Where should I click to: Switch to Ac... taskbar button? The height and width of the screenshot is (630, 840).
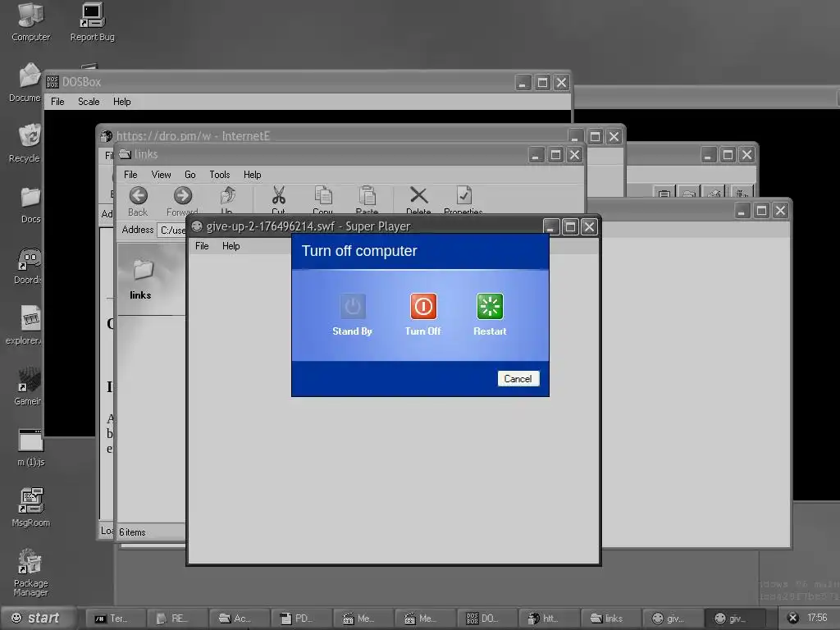point(239,619)
